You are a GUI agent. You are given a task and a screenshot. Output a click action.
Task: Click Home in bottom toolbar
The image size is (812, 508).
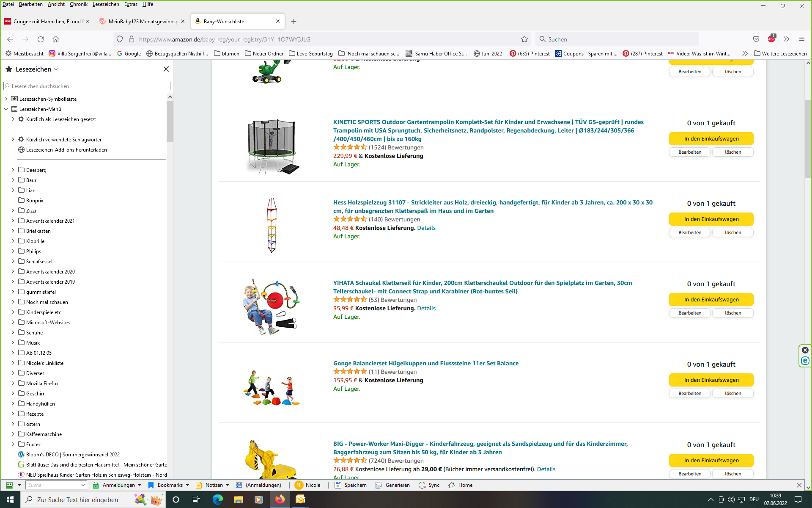point(461,485)
